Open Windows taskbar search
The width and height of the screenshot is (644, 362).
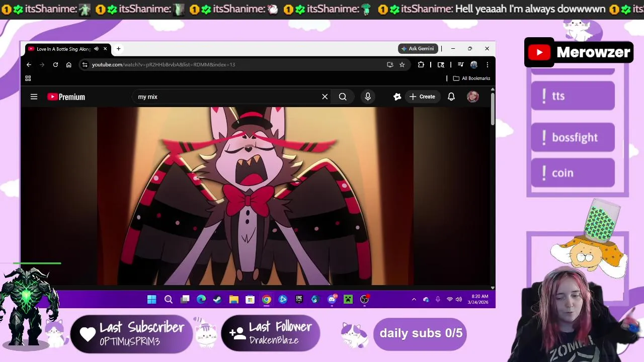point(169,300)
